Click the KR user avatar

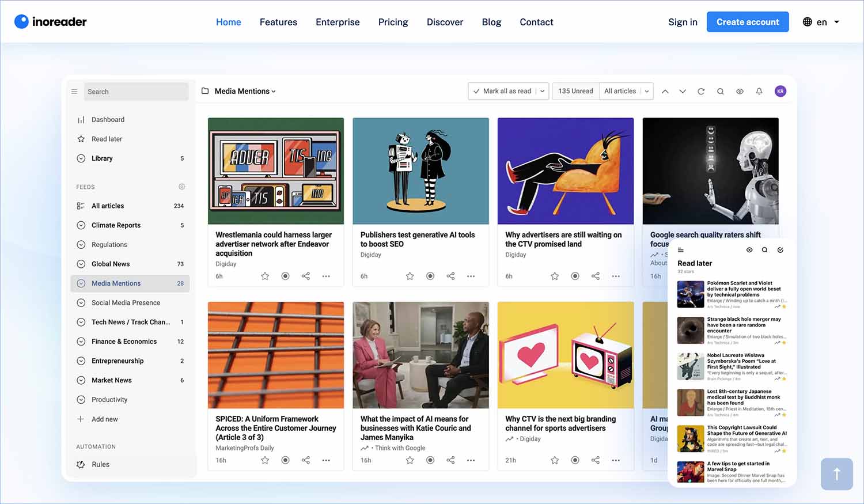780,92
